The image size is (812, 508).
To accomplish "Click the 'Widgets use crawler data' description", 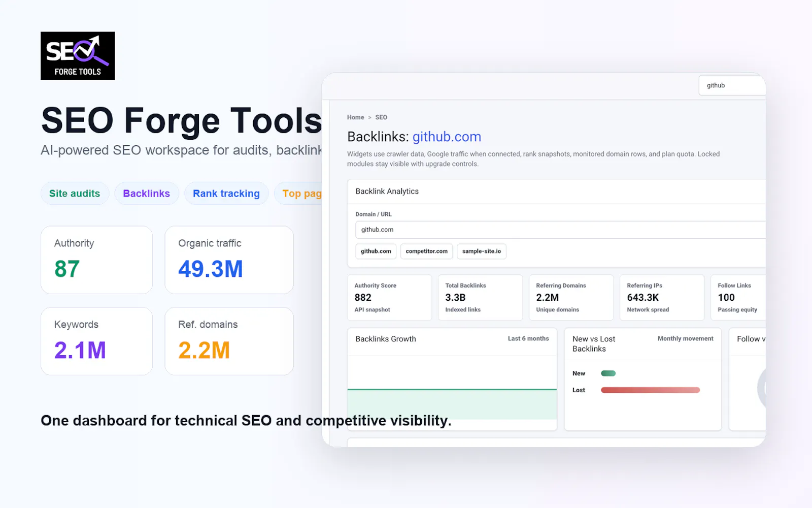I will 533,159.
